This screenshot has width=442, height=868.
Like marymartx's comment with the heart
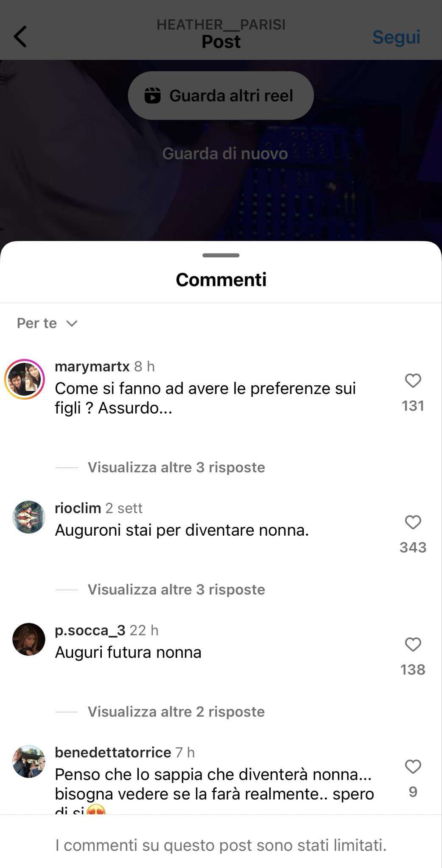click(x=413, y=381)
